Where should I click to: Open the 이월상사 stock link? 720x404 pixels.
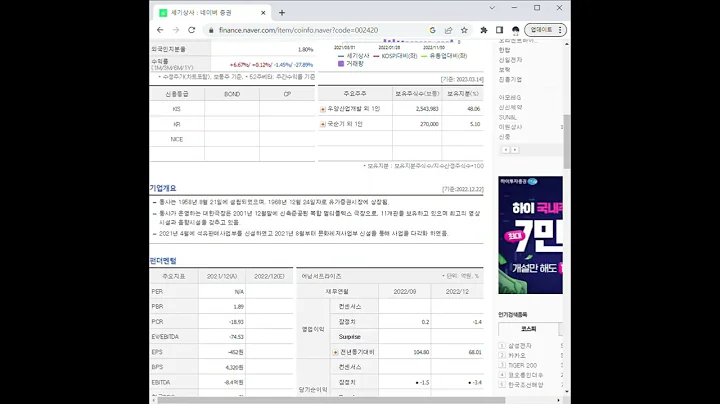pos(510,127)
